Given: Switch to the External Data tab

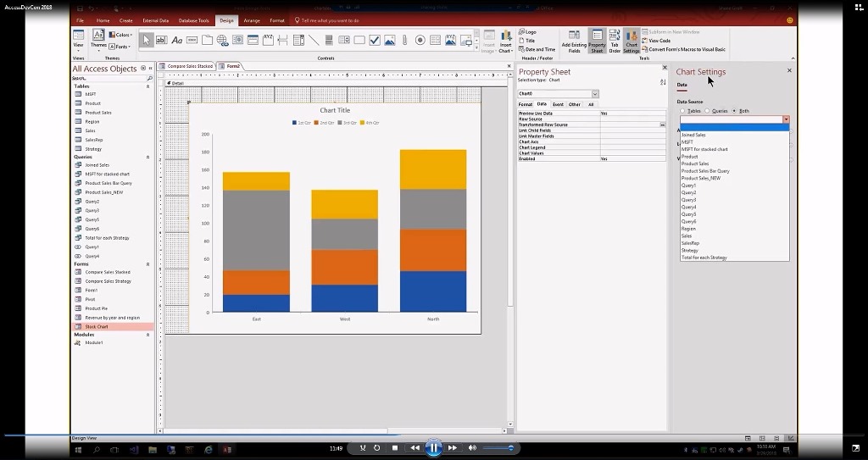Looking at the screenshot, I should point(156,20).
